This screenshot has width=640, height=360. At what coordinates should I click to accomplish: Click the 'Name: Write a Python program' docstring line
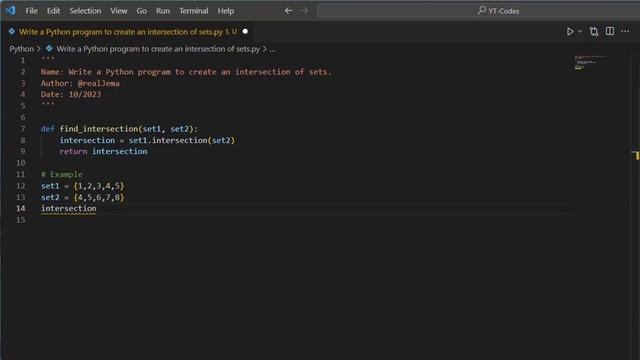point(186,72)
